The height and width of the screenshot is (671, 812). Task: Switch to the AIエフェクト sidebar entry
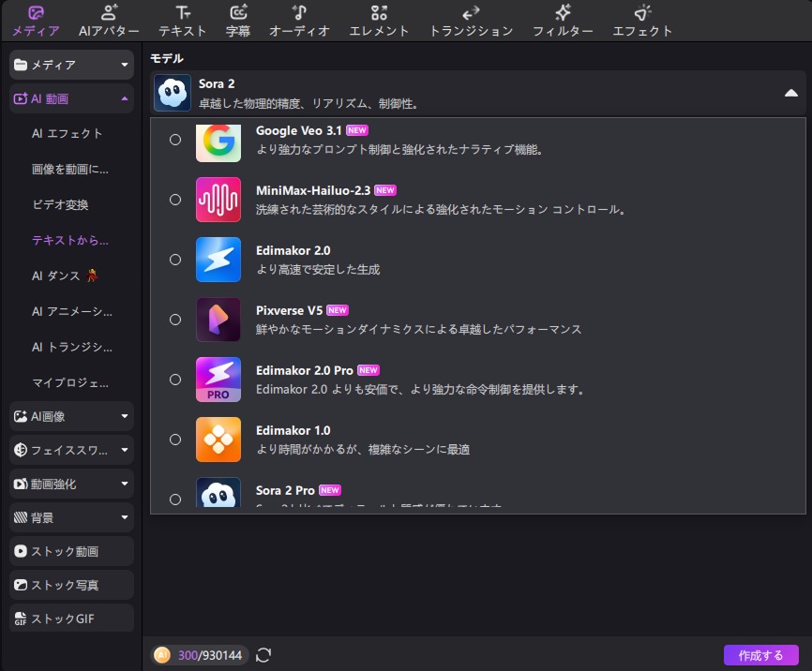pos(71,134)
